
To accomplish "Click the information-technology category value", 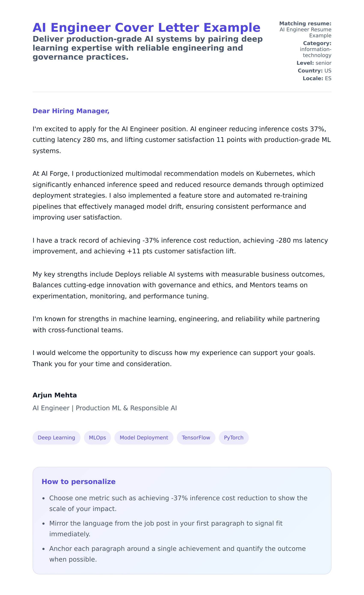I will click(x=316, y=52).
